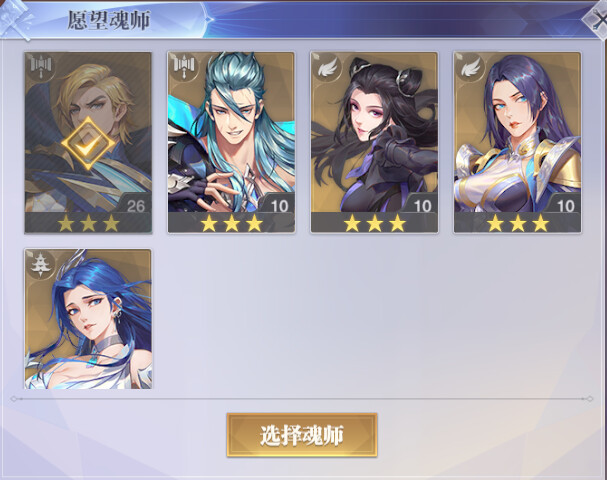Click three-star rating under teal-haired hero
Image resolution: width=607 pixels, height=480 pixels.
coord(231,223)
